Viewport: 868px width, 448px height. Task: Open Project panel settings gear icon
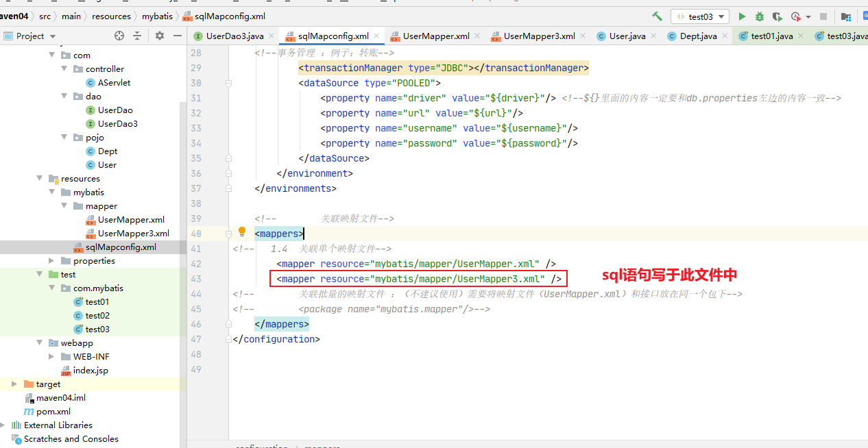[x=159, y=36]
